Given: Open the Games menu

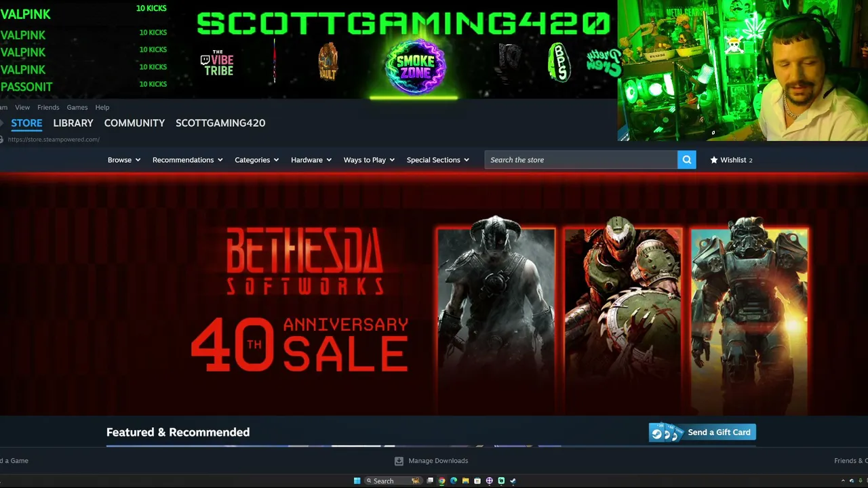Looking at the screenshot, I should click(77, 107).
